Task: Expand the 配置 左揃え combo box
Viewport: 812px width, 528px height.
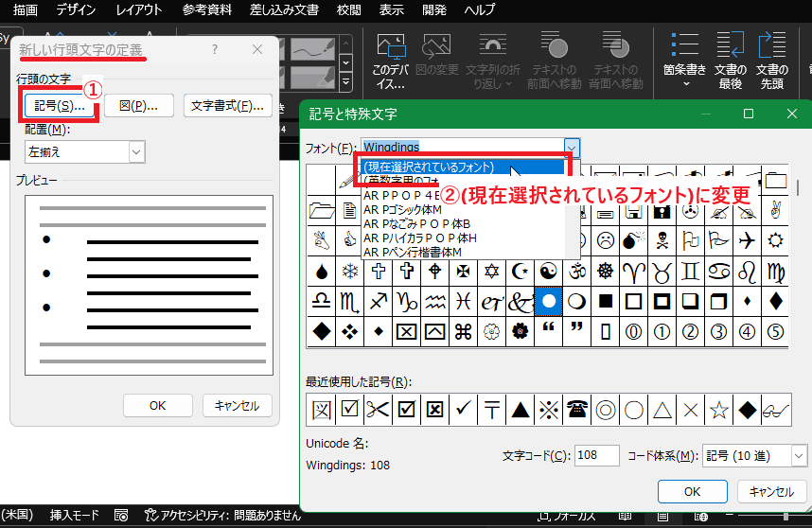Action: (135, 151)
